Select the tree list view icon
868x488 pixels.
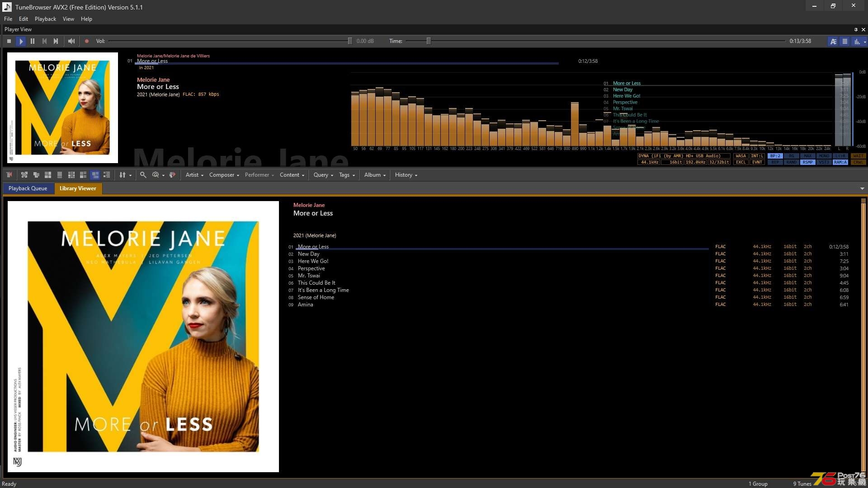[x=107, y=175]
